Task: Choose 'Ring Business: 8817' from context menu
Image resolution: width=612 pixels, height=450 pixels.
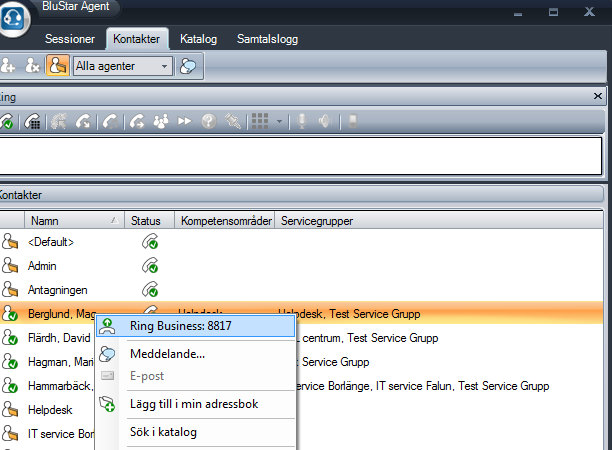Action: tap(196, 326)
